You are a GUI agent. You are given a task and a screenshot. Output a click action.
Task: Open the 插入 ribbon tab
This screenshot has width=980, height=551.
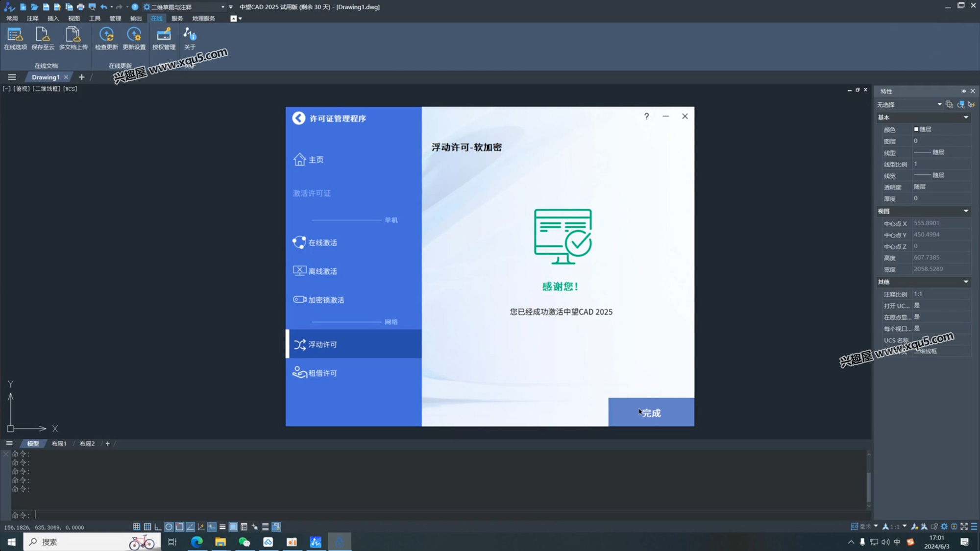coord(53,19)
